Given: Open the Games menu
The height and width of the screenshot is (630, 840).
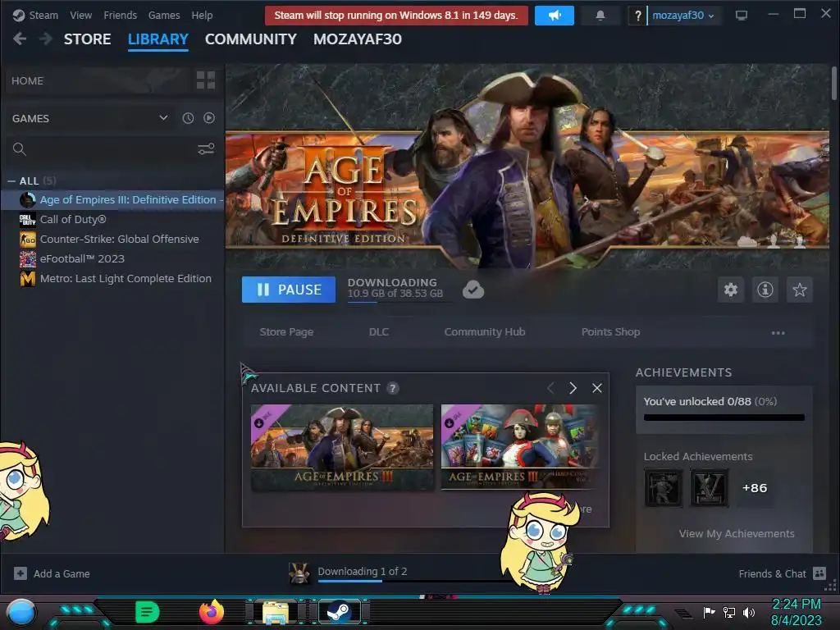Looking at the screenshot, I should (x=164, y=15).
